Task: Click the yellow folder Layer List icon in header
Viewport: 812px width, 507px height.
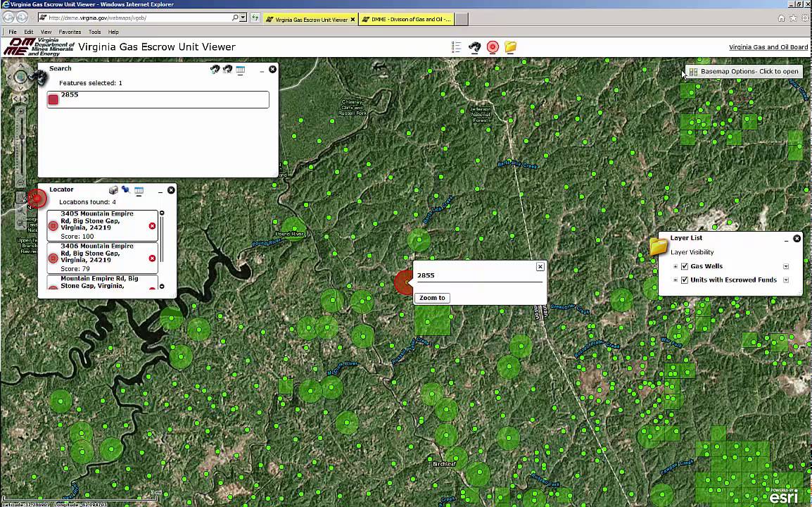Action: 511,47
